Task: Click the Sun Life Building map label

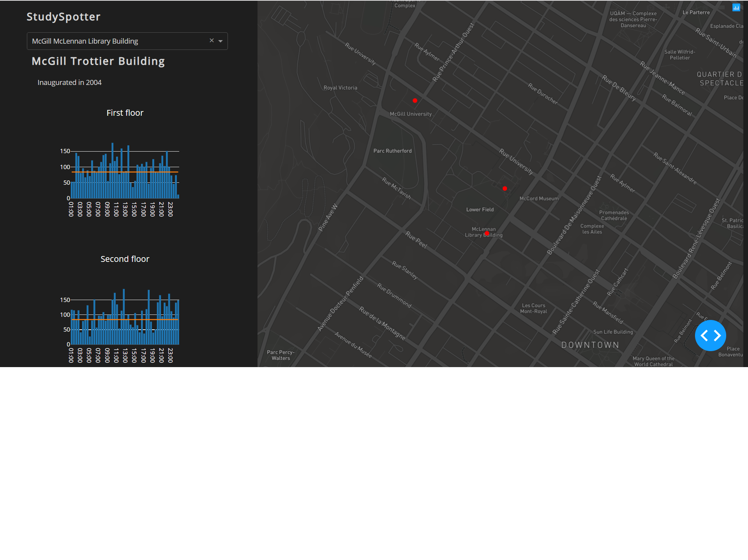Action: coord(613,332)
